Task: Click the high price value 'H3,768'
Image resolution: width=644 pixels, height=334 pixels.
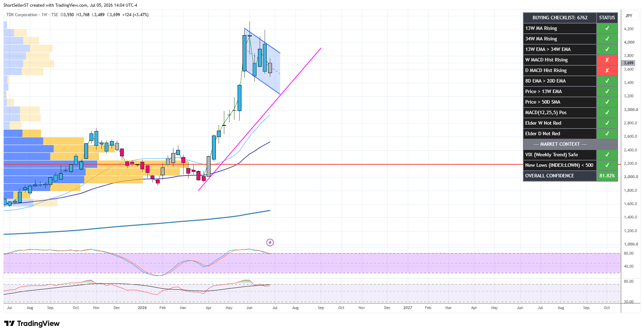Action: [x=83, y=15]
